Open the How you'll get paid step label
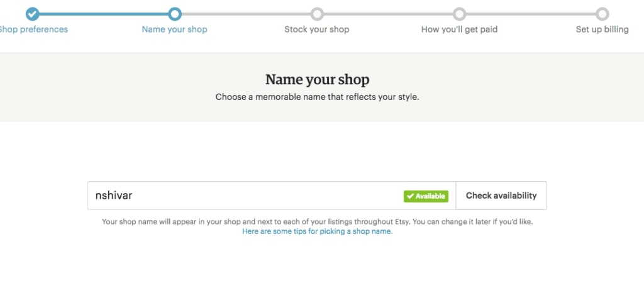Image resolution: width=644 pixels, height=293 pixels. click(460, 30)
